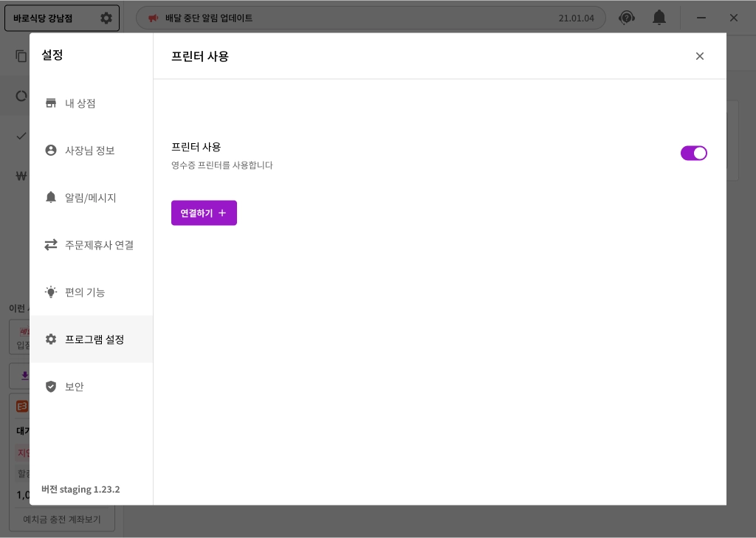Screen dimensions: 756x538
Task: Click the 연결하기 + button
Action: point(204,213)
